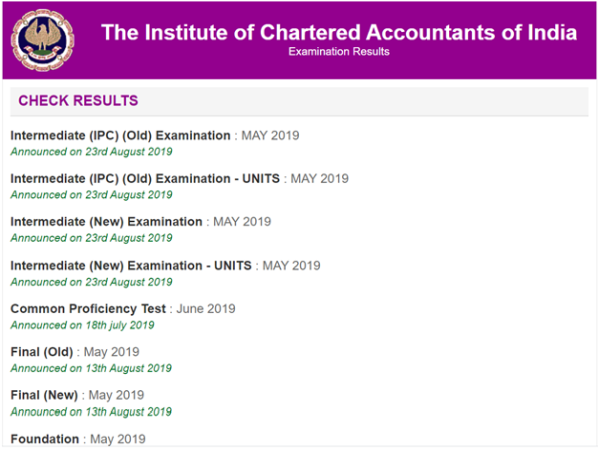600x450 pixels.
Task: Open Common Proficiency Test June 2019 result
Action: (89, 308)
